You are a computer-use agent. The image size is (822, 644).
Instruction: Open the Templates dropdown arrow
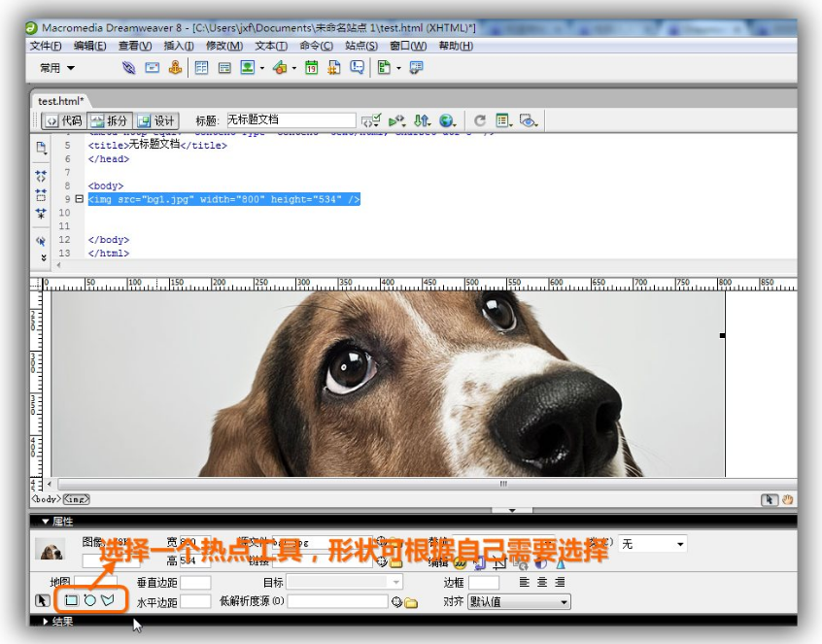tap(398, 68)
